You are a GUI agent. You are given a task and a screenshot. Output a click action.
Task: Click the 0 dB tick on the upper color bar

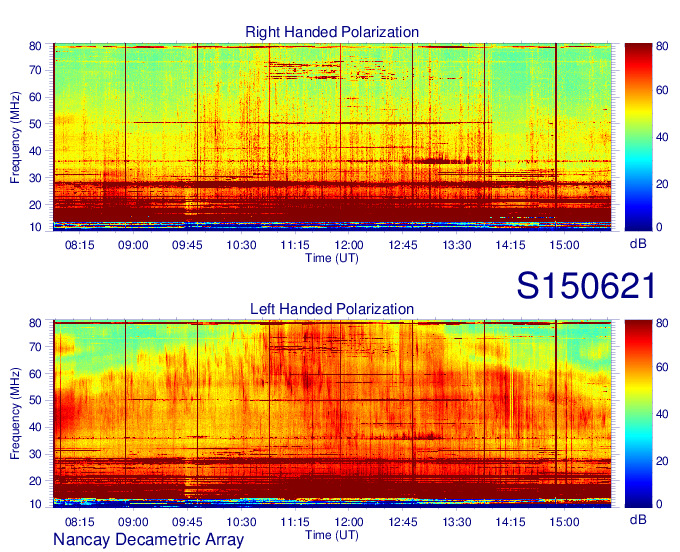tap(659, 227)
